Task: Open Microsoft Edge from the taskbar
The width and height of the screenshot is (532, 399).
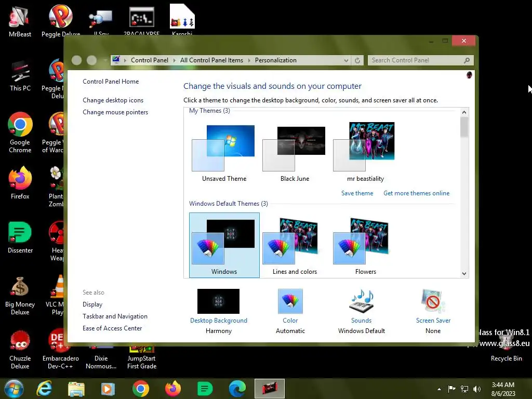Action: [237, 389]
